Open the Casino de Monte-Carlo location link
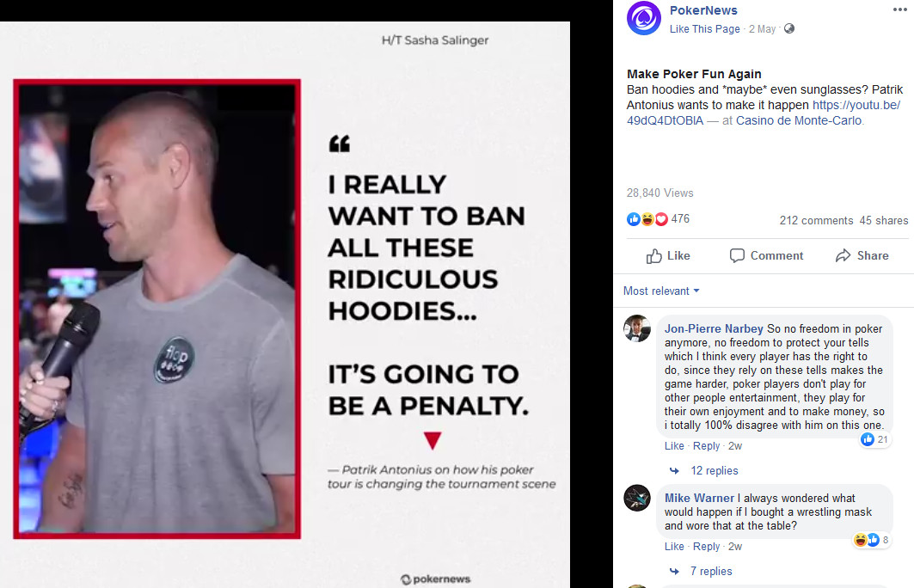Image resolution: width=914 pixels, height=588 pixels. click(x=799, y=120)
